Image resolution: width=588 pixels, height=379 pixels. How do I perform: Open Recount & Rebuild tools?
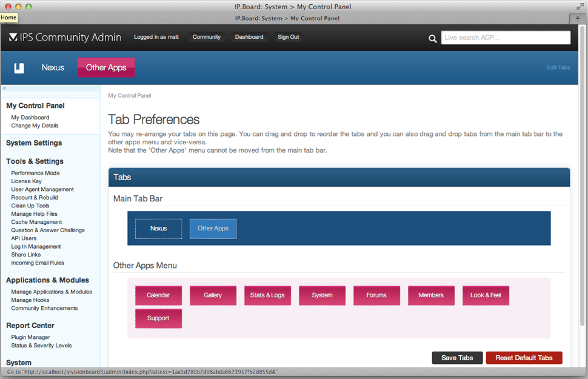pyautogui.click(x=35, y=198)
